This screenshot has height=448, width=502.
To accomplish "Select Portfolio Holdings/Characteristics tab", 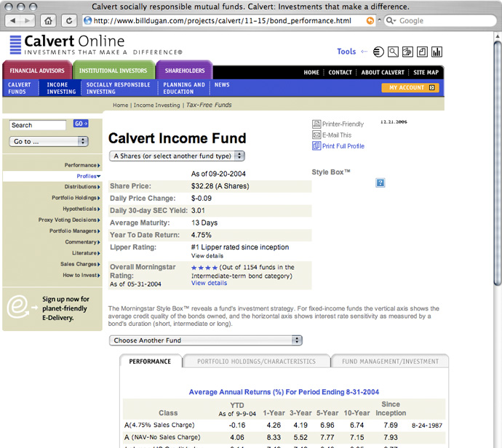I will pyautogui.click(x=256, y=361).
